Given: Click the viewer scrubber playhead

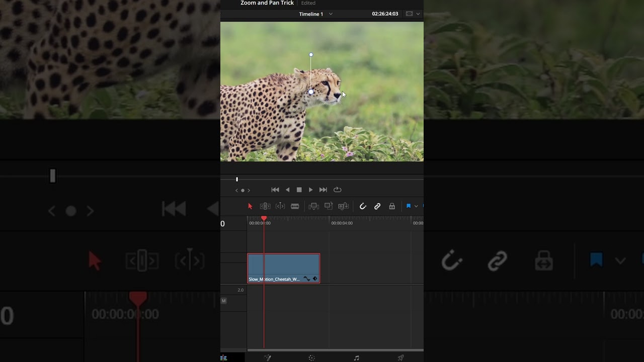Looking at the screenshot, I should click(237, 179).
